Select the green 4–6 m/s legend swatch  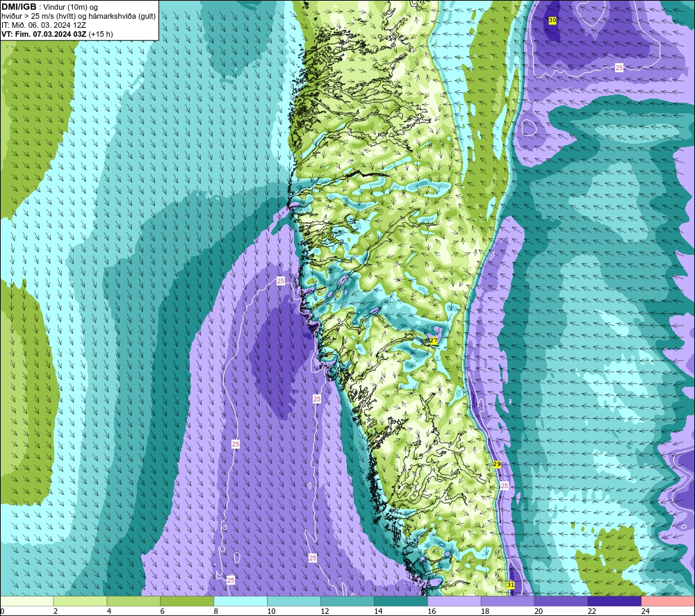pos(133,601)
